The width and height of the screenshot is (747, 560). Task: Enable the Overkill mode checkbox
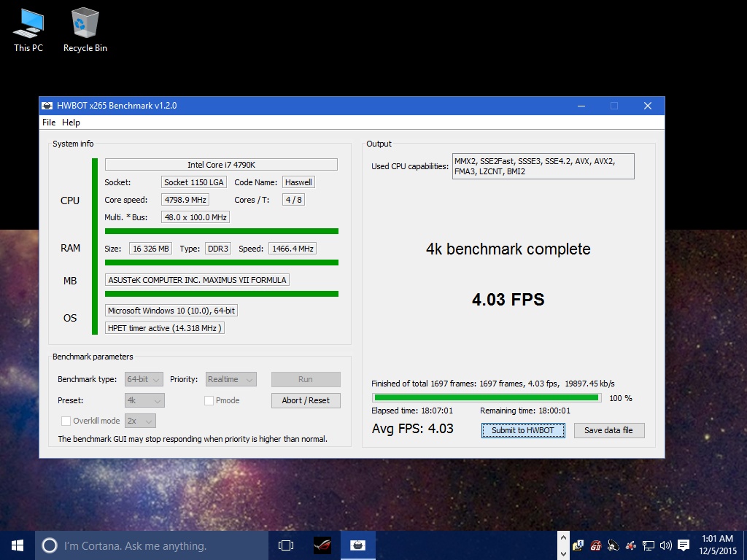[x=66, y=421]
